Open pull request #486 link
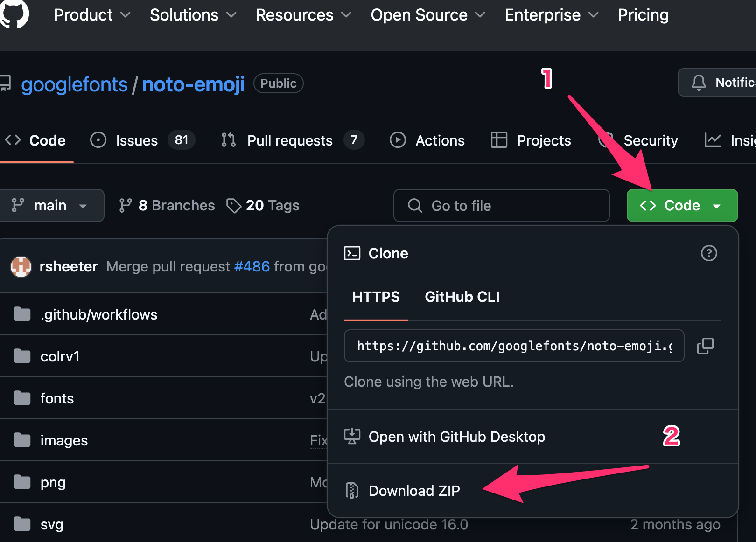 252,266
